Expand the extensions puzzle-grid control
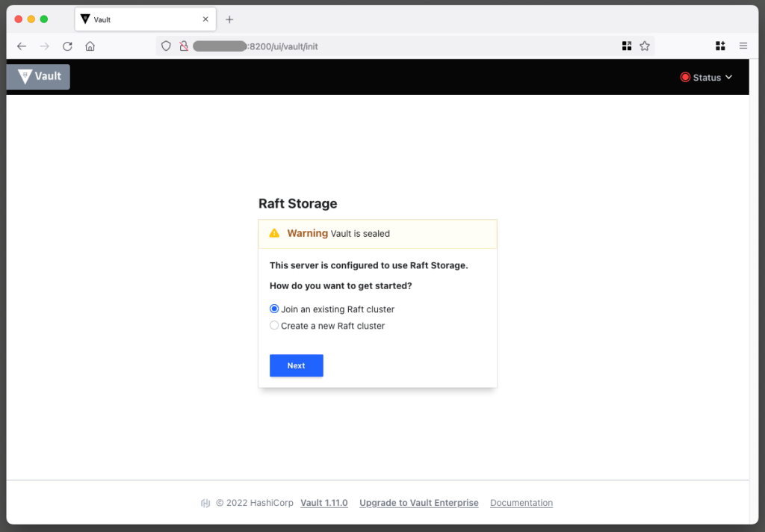The width and height of the screenshot is (765, 532). [720, 46]
